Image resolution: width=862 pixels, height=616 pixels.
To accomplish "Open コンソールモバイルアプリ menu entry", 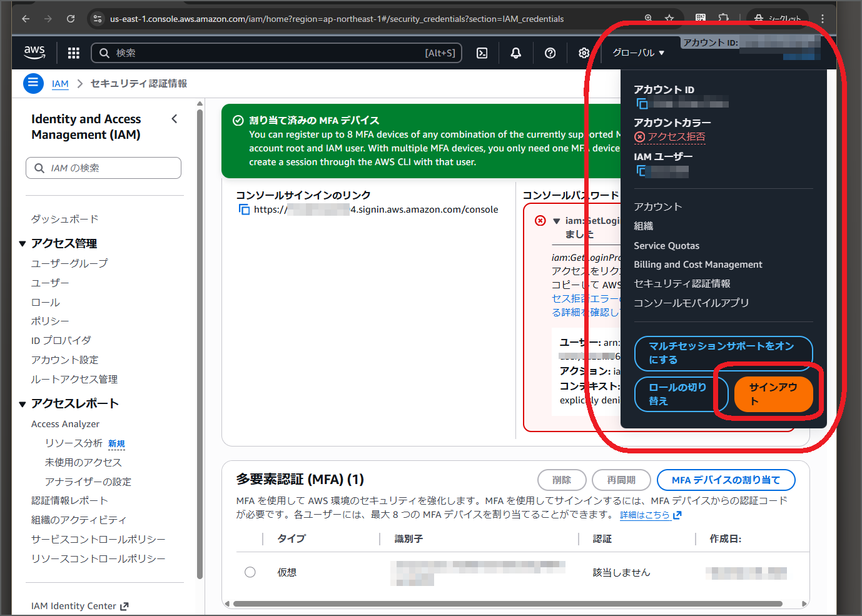I will pos(691,303).
